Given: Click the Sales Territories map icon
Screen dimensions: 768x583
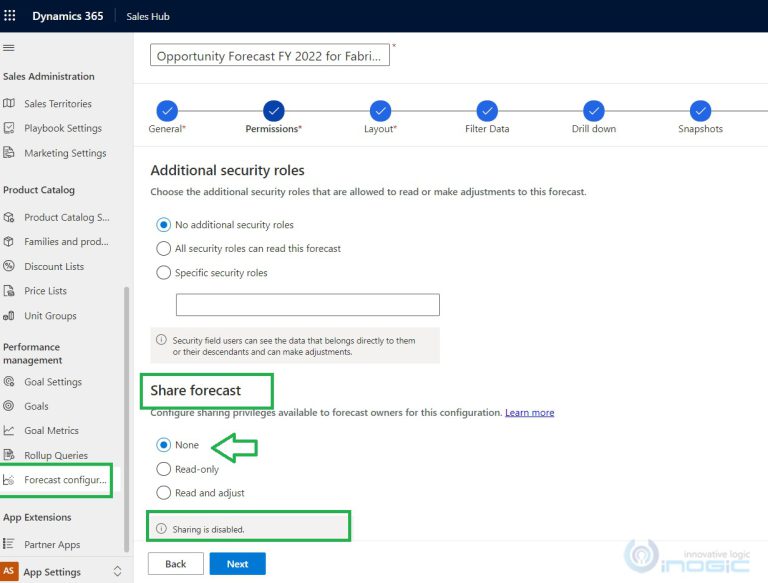Looking at the screenshot, I should click(9, 103).
